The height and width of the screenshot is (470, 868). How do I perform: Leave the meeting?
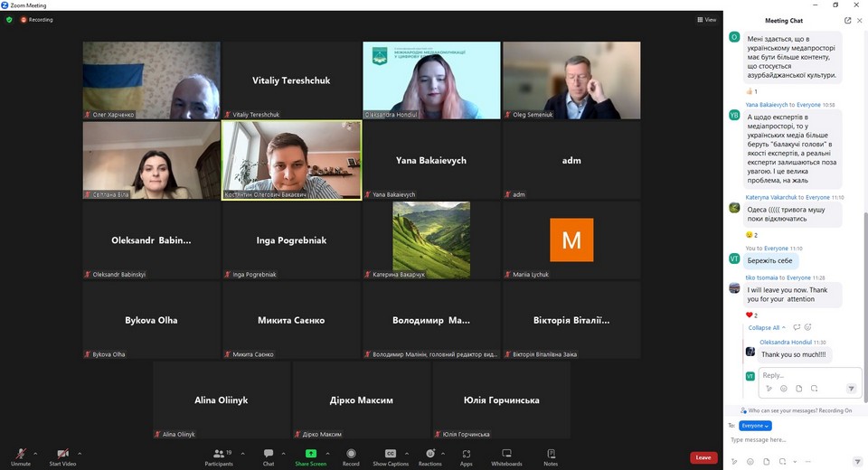(x=703, y=457)
